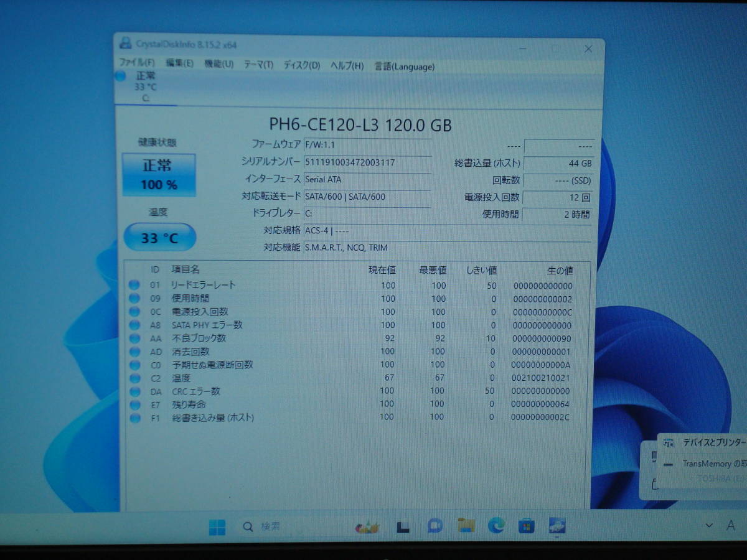Click the status dot for 温度 attribute row
The width and height of the screenshot is (747, 560).
coord(134,378)
